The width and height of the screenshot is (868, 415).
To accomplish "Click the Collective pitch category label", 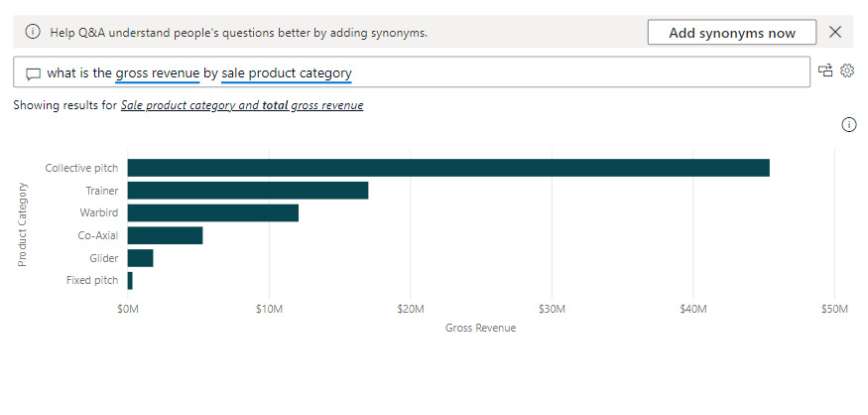I will pos(81,168).
